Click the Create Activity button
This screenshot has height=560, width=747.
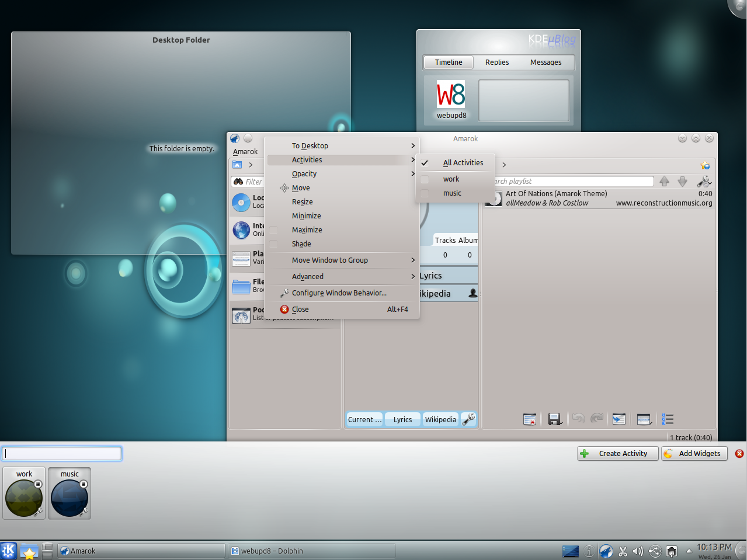coord(617,454)
